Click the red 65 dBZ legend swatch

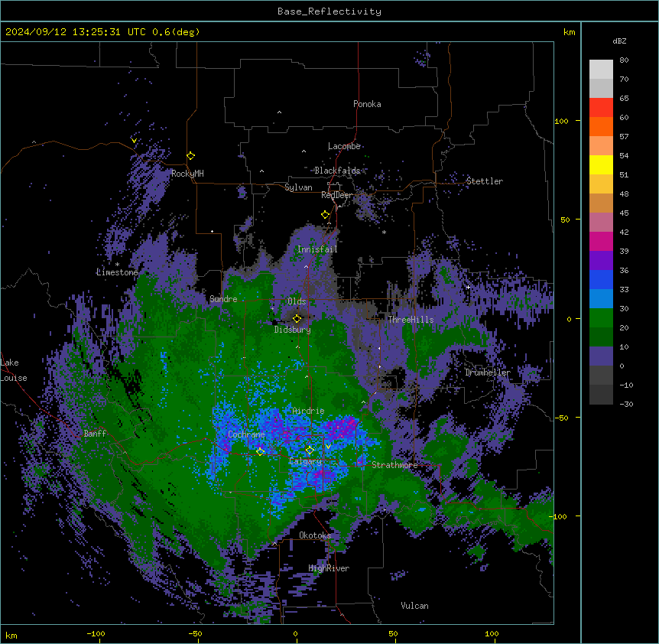coord(601,108)
